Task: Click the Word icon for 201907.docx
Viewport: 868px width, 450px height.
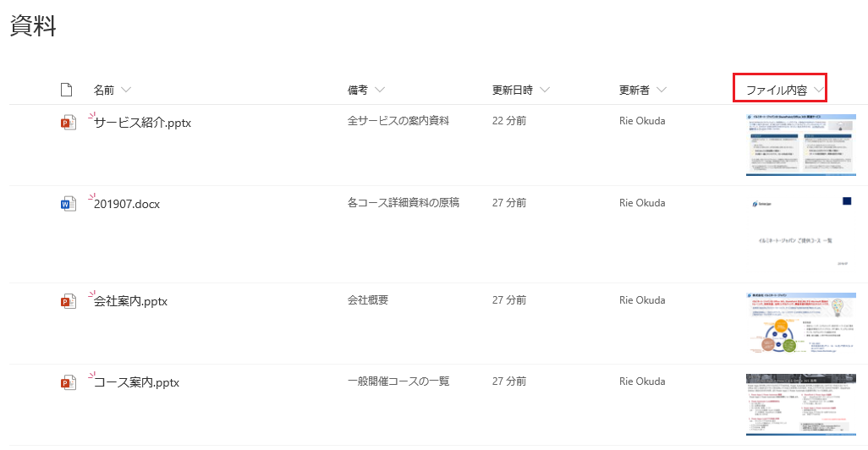Action: (68, 204)
